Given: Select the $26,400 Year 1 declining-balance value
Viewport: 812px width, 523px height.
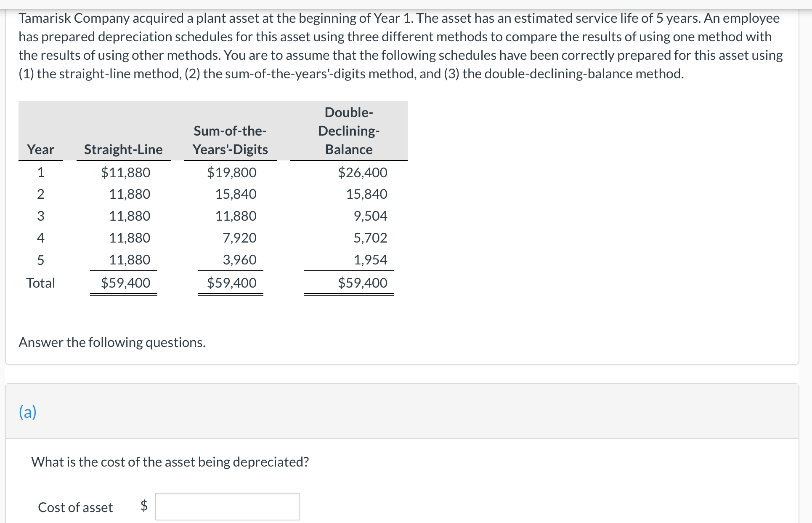Looking at the screenshot, I should pos(363,173).
